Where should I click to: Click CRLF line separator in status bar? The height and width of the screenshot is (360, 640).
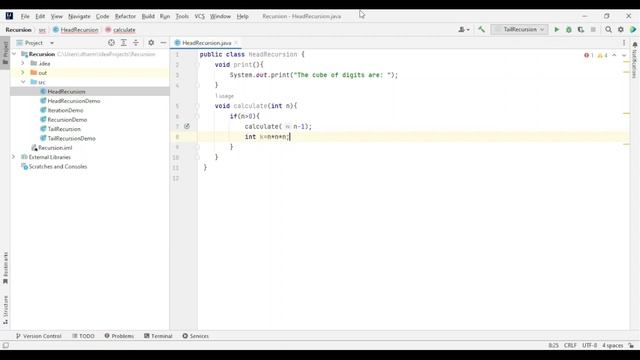[x=570, y=345]
